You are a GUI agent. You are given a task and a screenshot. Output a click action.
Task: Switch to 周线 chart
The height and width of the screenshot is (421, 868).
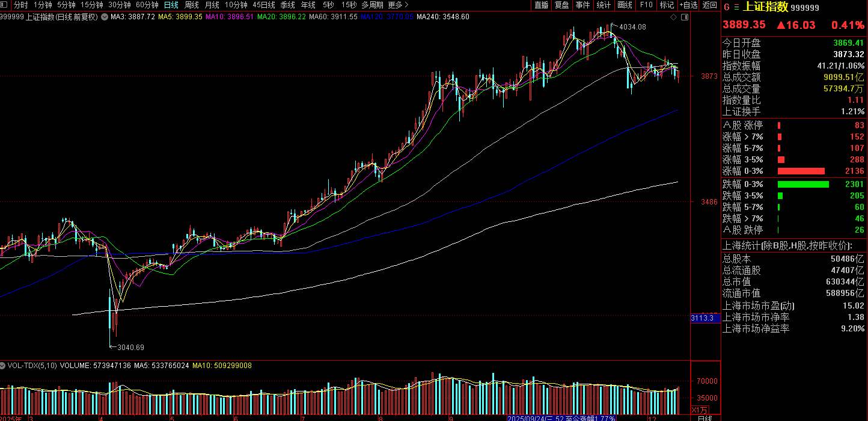click(x=192, y=5)
